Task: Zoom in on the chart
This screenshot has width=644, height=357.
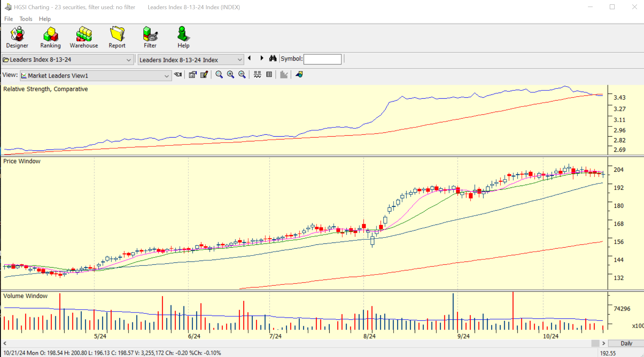Action: tap(230, 75)
